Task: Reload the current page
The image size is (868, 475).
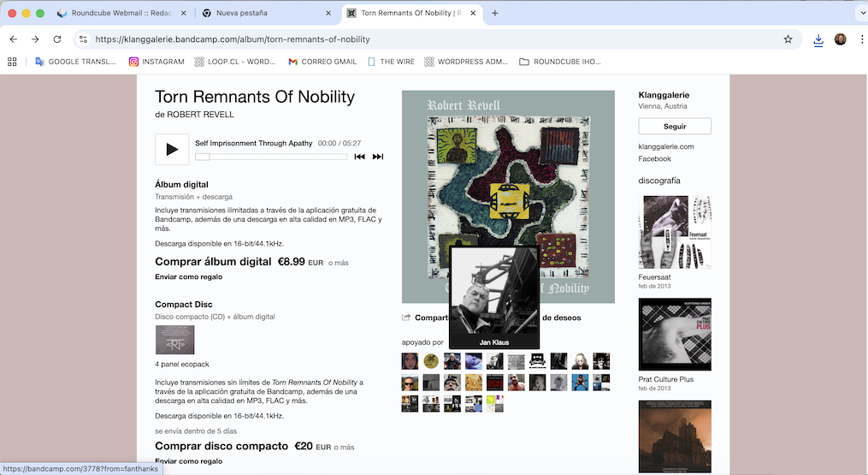Action: pyautogui.click(x=57, y=39)
